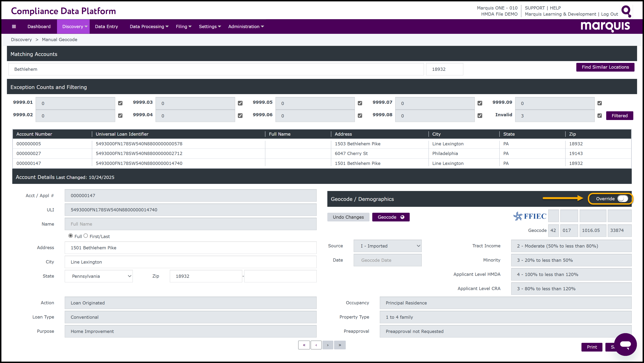Screen dimensions: 644x363
Task: Click the Find Similar Locations button
Action: tap(605, 67)
